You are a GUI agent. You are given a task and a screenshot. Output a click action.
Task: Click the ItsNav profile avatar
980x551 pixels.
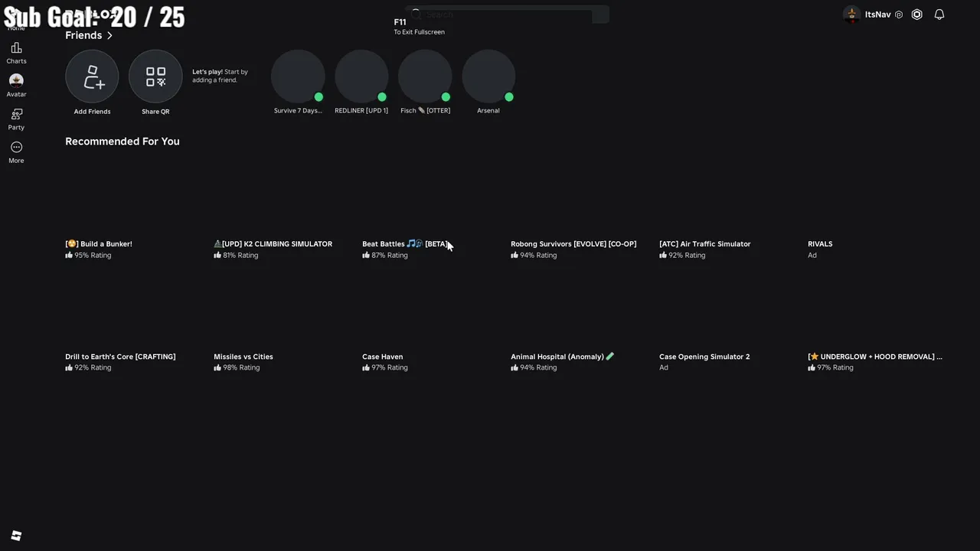point(851,15)
